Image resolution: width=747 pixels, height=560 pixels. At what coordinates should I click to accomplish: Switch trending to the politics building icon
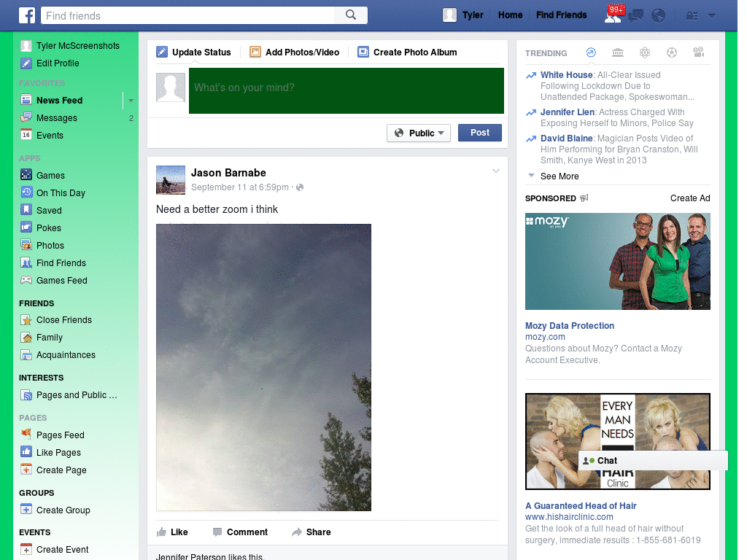[617, 52]
